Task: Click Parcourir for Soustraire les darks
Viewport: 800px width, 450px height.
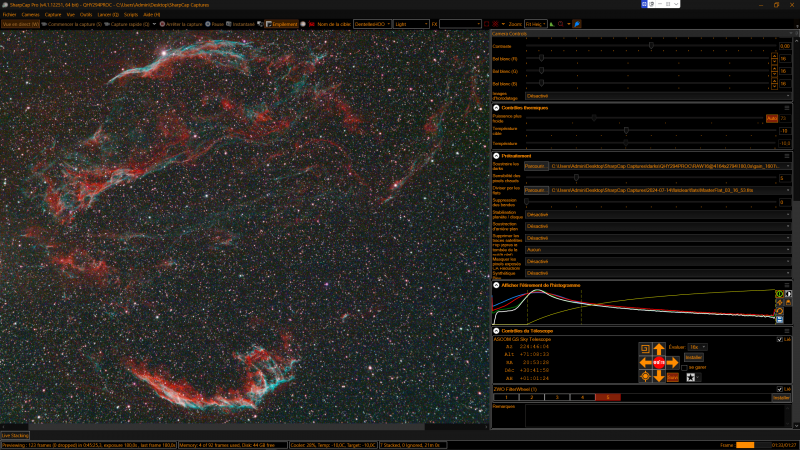Action: point(536,166)
